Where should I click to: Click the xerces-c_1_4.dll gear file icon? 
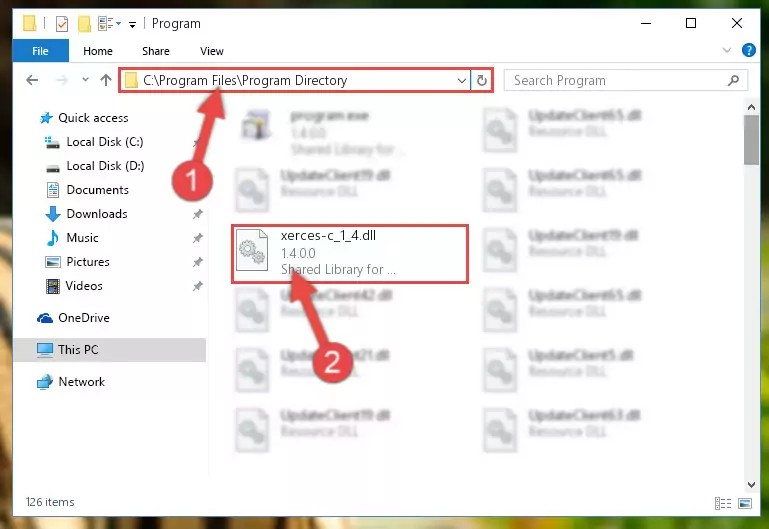tap(252, 251)
